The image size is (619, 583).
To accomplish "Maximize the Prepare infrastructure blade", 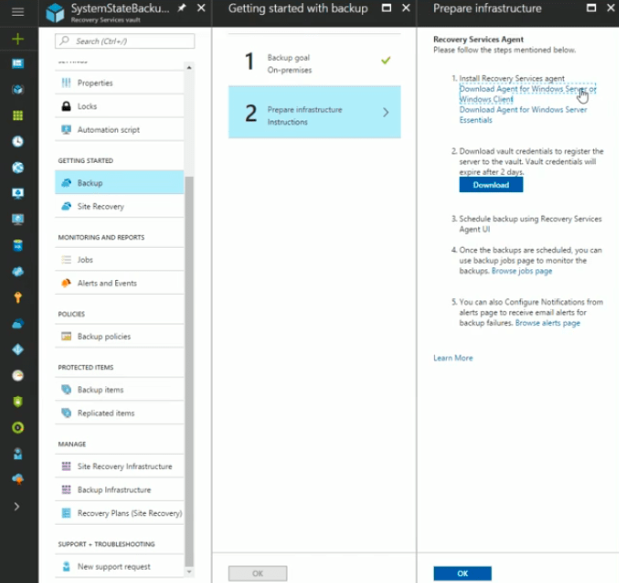I will (x=591, y=8).
